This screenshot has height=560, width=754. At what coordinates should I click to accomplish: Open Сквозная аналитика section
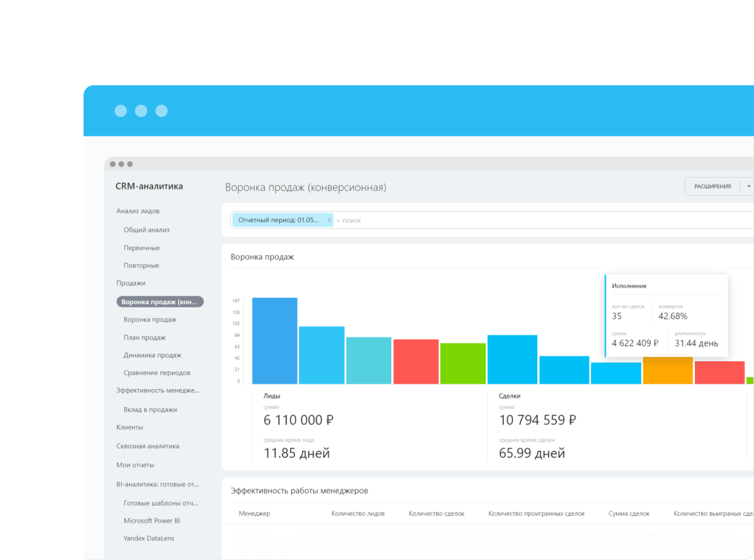147,446
